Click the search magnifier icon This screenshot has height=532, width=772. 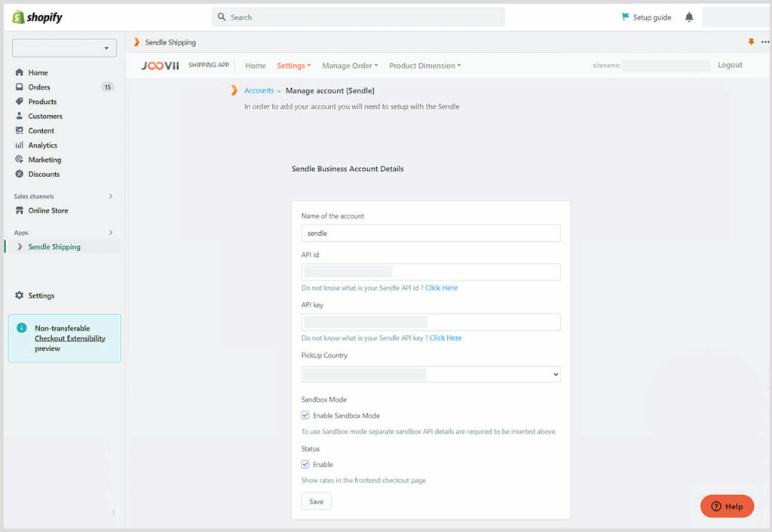tap(222, 17)
